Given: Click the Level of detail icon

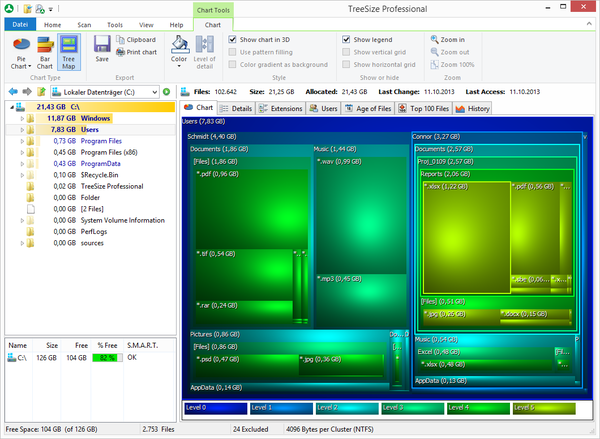Looking at the screenshot, I should [205, 45].
